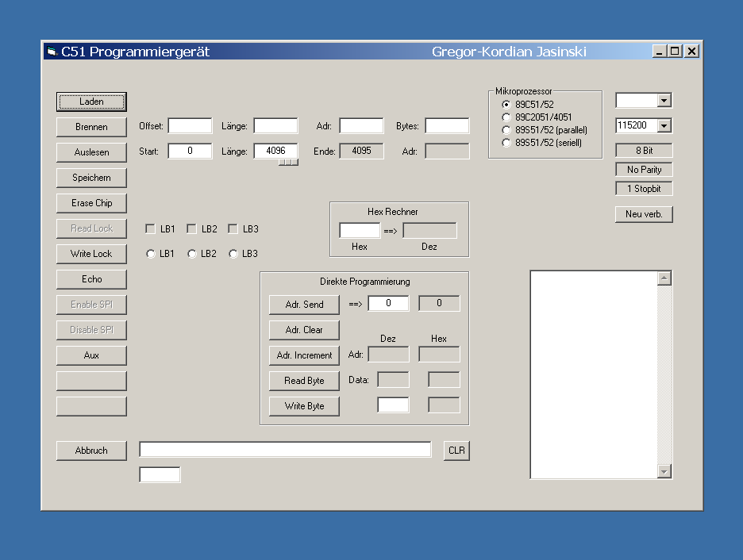Open the empty COM port dropdown
Image resolution: width=743 pixels, height=560 pixels.
[x=664, y=101]
